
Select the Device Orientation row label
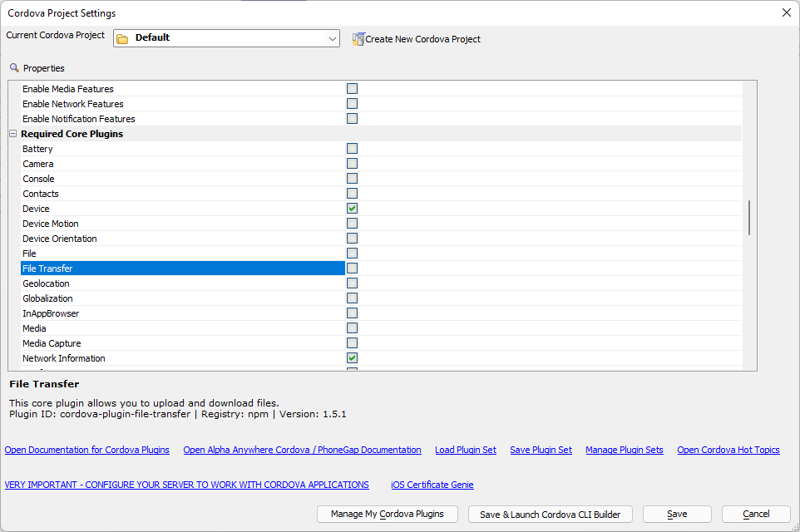point(60,239)
